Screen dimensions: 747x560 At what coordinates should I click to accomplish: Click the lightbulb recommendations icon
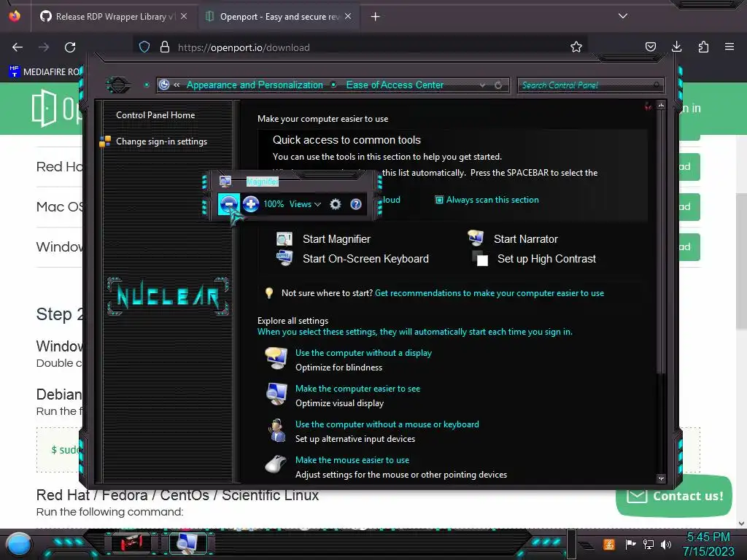pyautogui.click(x=269, y=293)
